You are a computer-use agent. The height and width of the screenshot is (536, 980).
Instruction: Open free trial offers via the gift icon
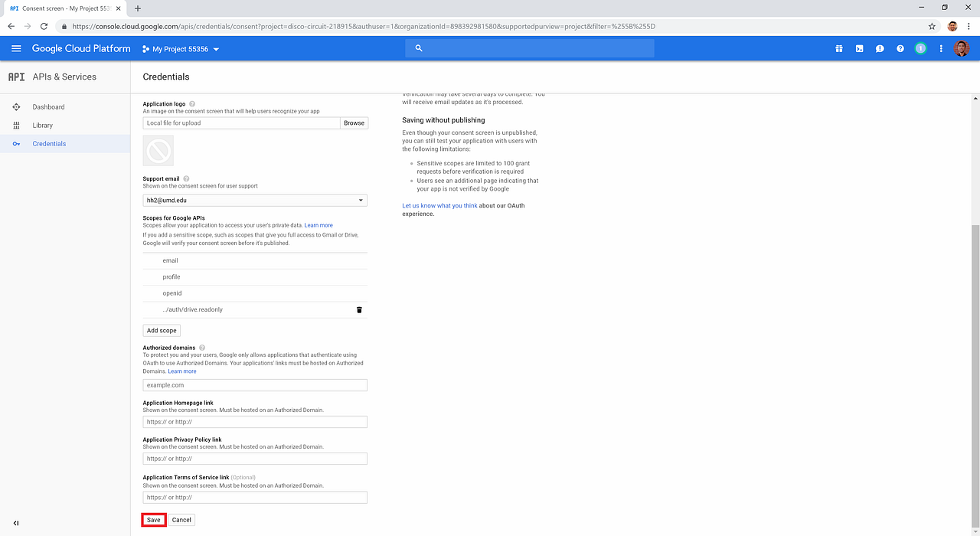(839, 48)
